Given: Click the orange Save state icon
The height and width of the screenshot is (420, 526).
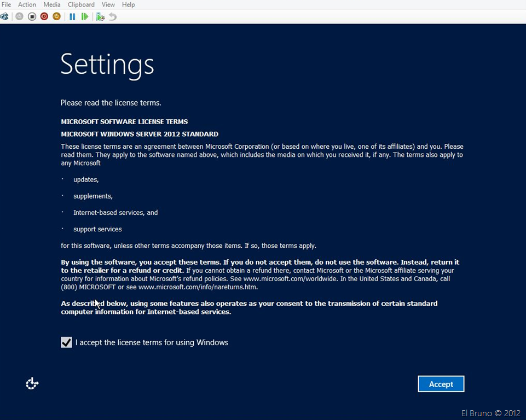Looking at the screenshot, I should (56, 16).
